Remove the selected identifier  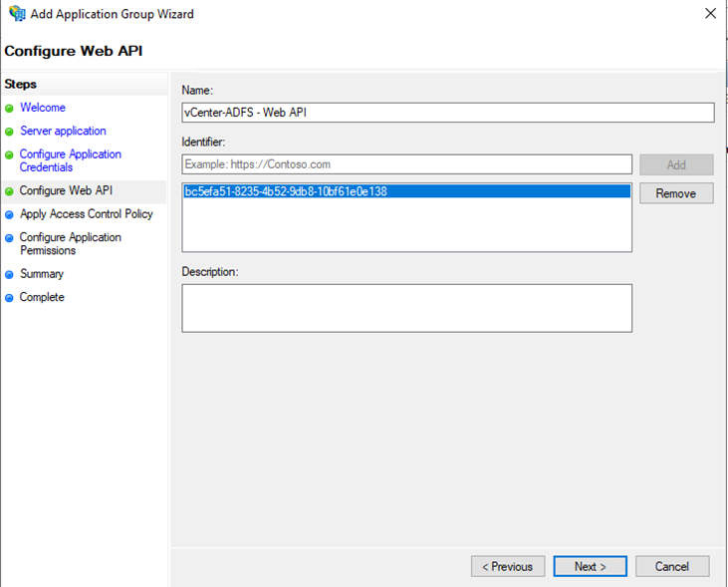pos(676,193)
